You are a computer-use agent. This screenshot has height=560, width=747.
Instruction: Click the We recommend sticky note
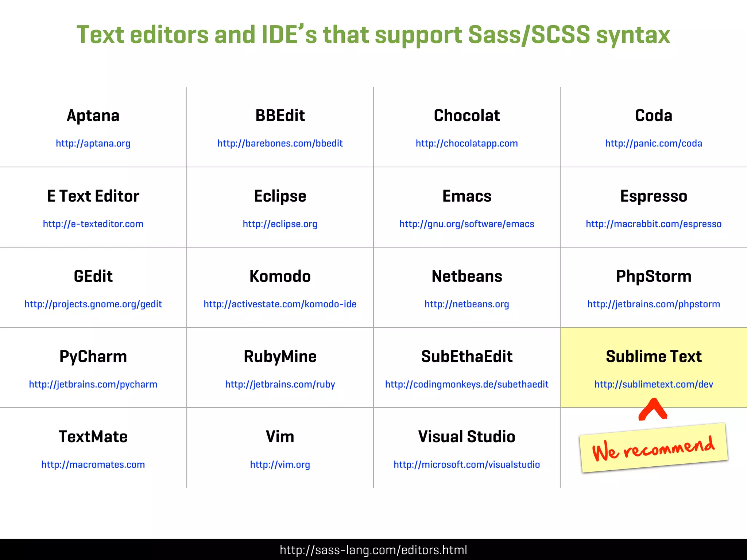[653, 448]
